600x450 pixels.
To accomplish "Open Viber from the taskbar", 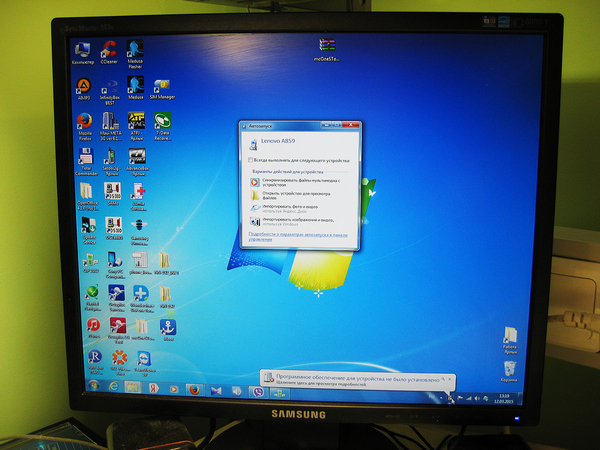I will pos(258,392).
